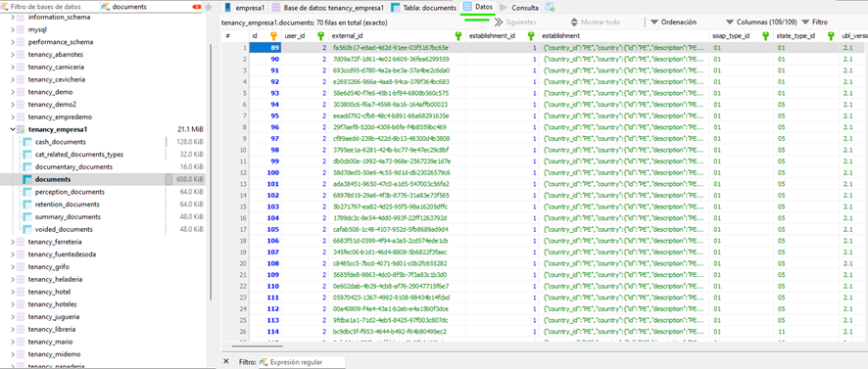Click the green key icon on user_id column
Viewport: 868px width, 369px height.
click(320, 36)
